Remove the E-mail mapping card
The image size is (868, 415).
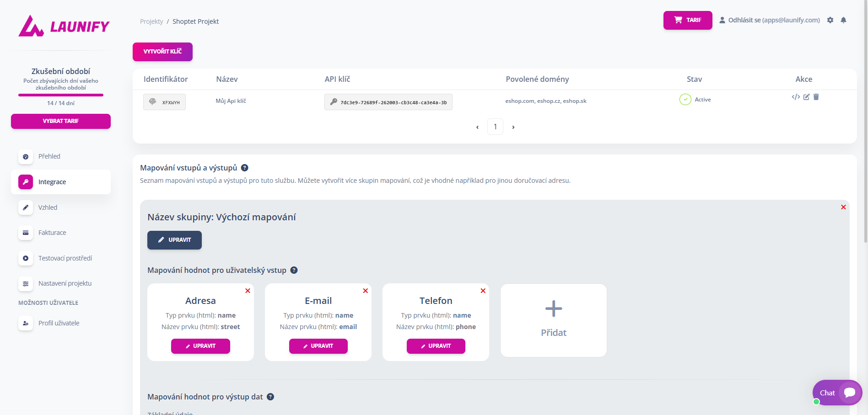coord(366,291)
